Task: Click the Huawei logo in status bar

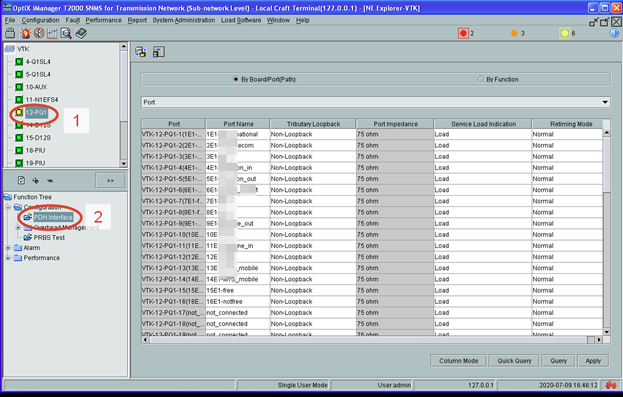Action: pyautogui.click(x=611, y=385)
